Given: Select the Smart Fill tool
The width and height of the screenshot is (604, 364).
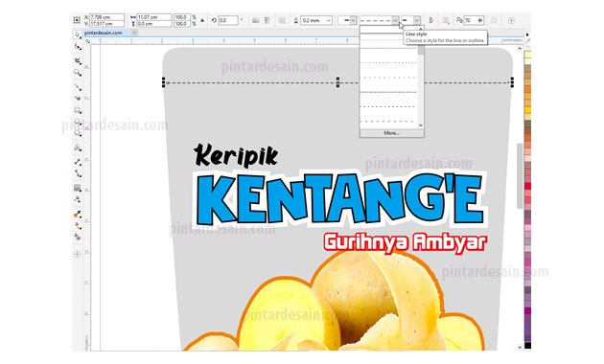Looking at the screenshot, I should (78, 237).
